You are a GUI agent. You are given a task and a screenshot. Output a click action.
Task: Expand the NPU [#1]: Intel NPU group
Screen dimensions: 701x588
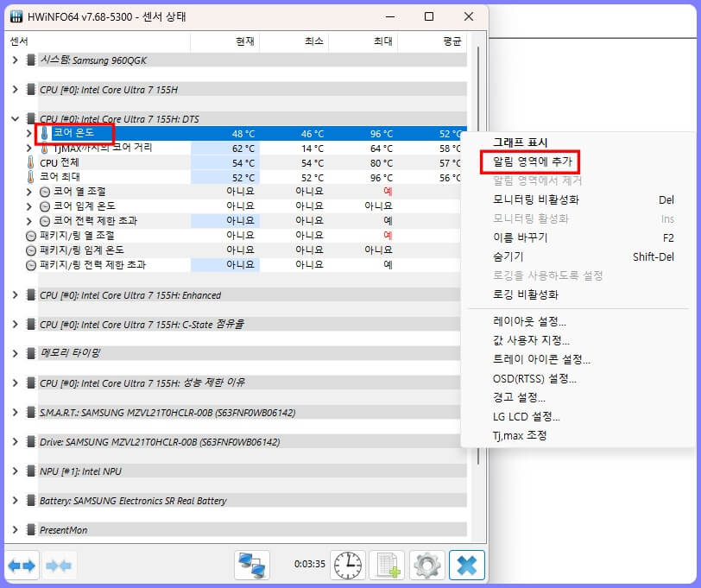click(16, 471)
